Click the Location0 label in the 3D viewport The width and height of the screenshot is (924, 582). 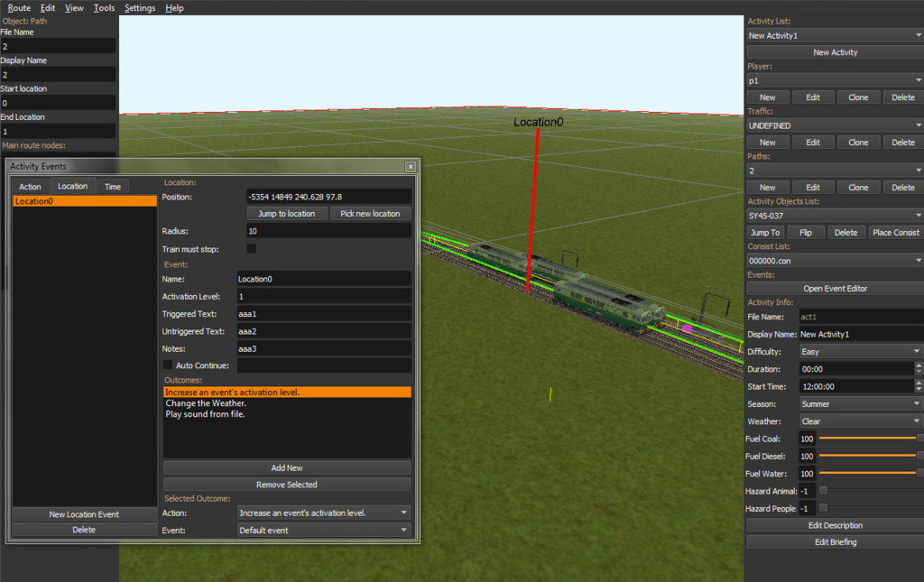tap(538, 122)
